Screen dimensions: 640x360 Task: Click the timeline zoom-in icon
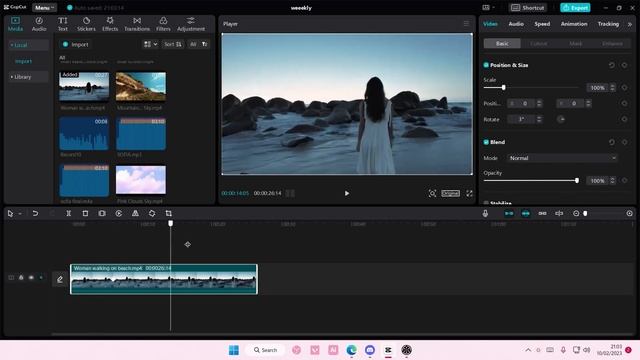629,213
